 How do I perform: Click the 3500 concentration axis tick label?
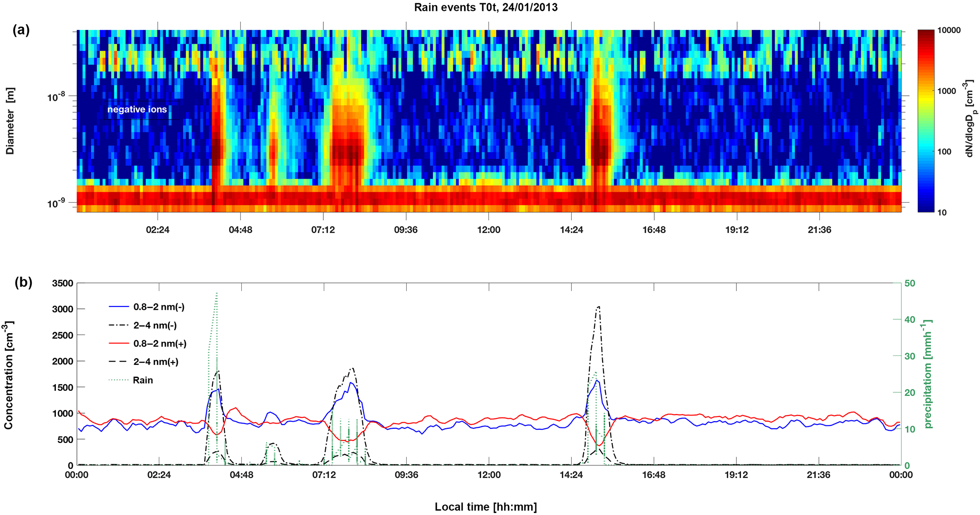coord(63,283)
